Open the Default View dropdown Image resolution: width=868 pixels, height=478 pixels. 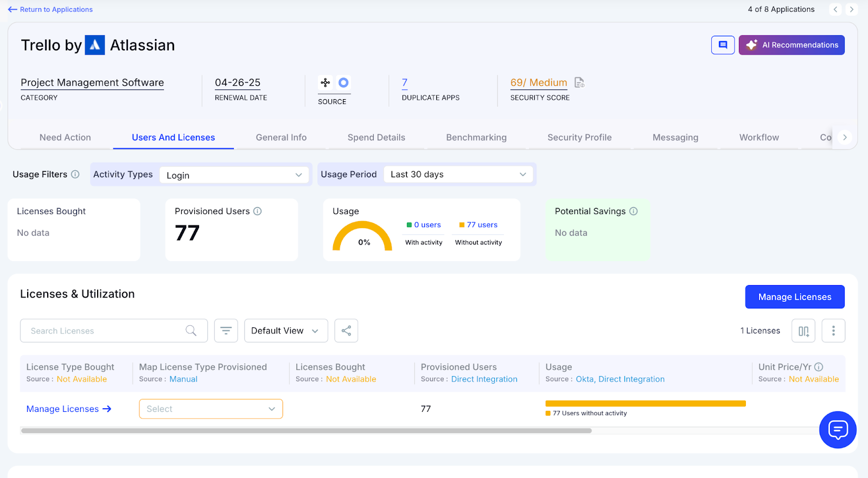coord(286,331)
